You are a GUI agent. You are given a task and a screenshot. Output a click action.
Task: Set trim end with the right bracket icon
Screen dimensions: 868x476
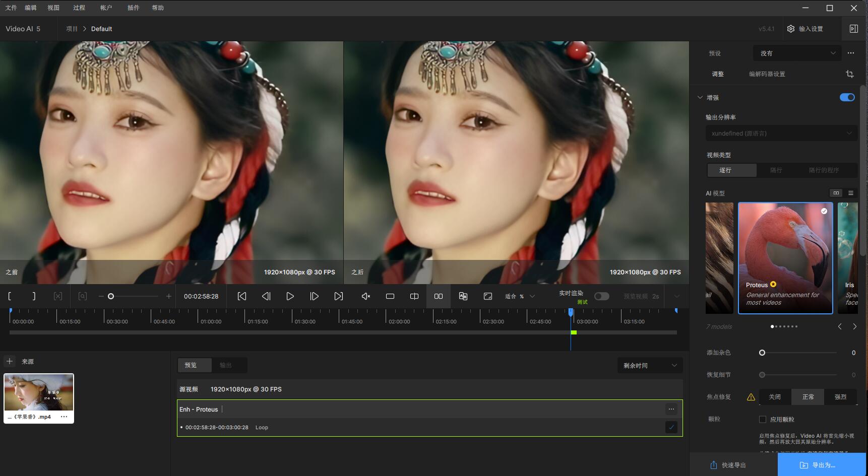click(34, 296)
